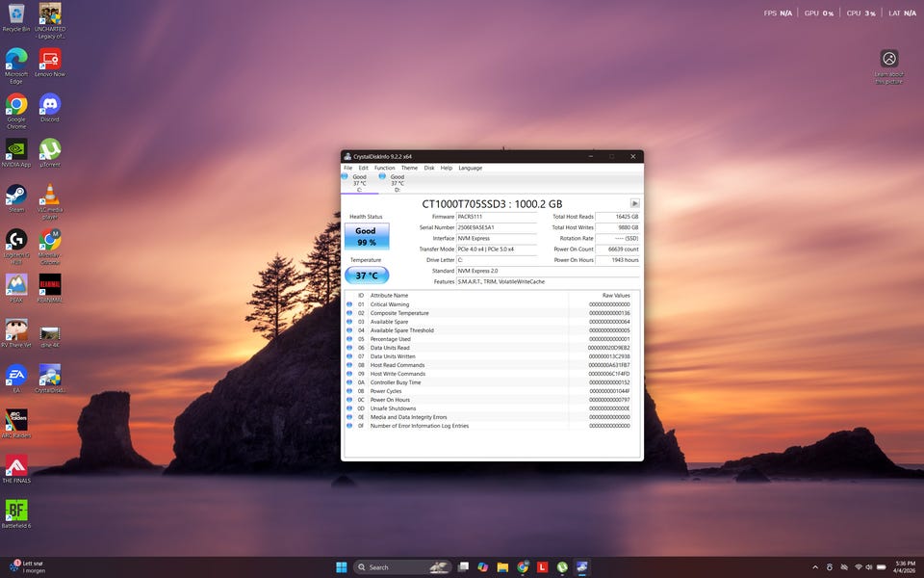The width and height of the screenshot is (924, 578).
Task: Open the Theme menu
Action: point(409,168)
